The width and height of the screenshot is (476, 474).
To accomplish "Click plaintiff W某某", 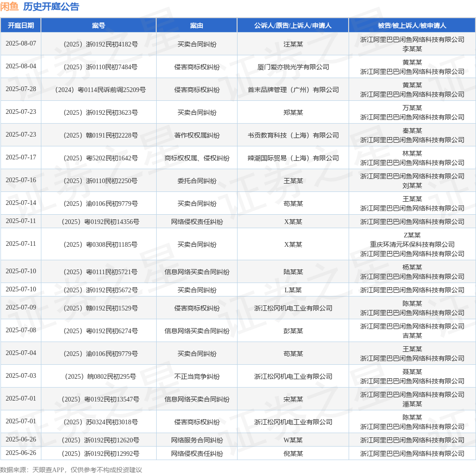I will [293, 441].
